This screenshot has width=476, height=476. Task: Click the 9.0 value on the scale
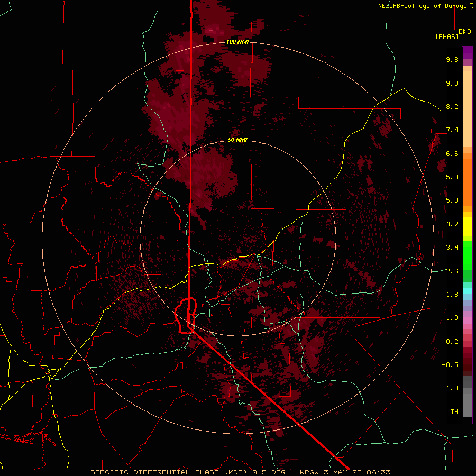pos(452,83)
